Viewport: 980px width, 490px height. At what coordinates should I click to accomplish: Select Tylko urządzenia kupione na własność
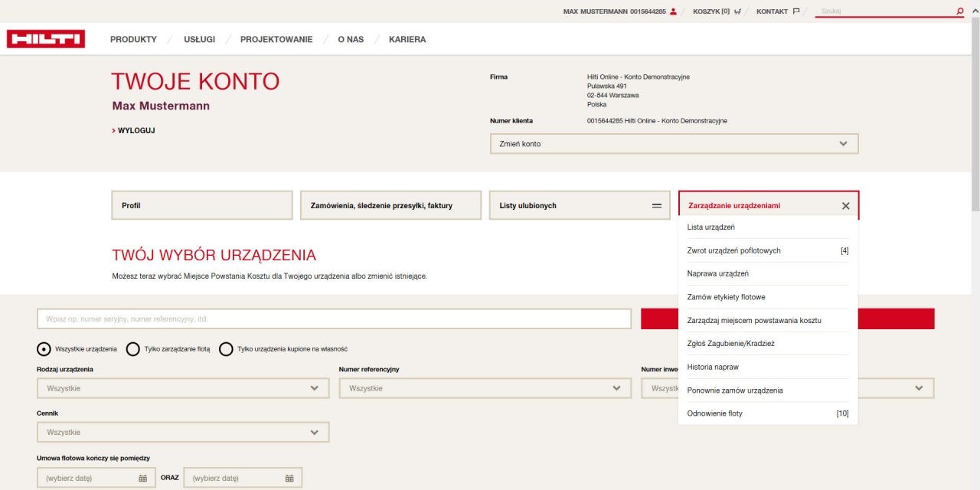[226, 349]
